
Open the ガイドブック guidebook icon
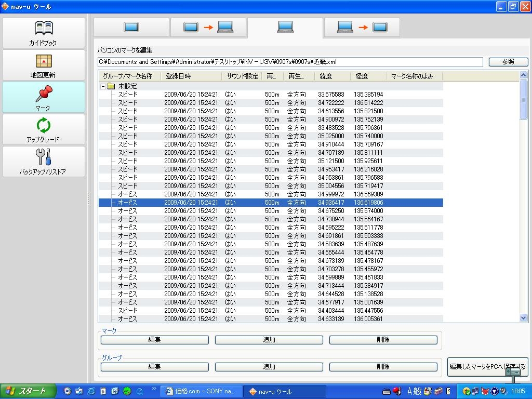(43, 33)
